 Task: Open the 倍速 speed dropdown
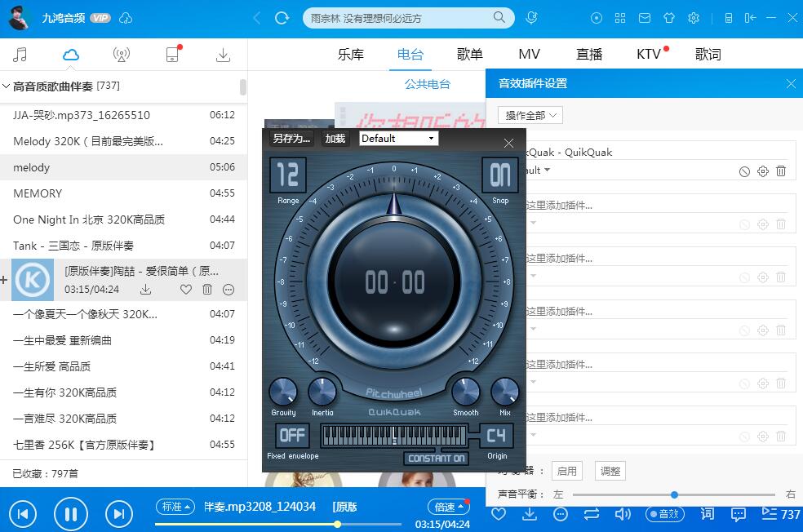point(449,507)
